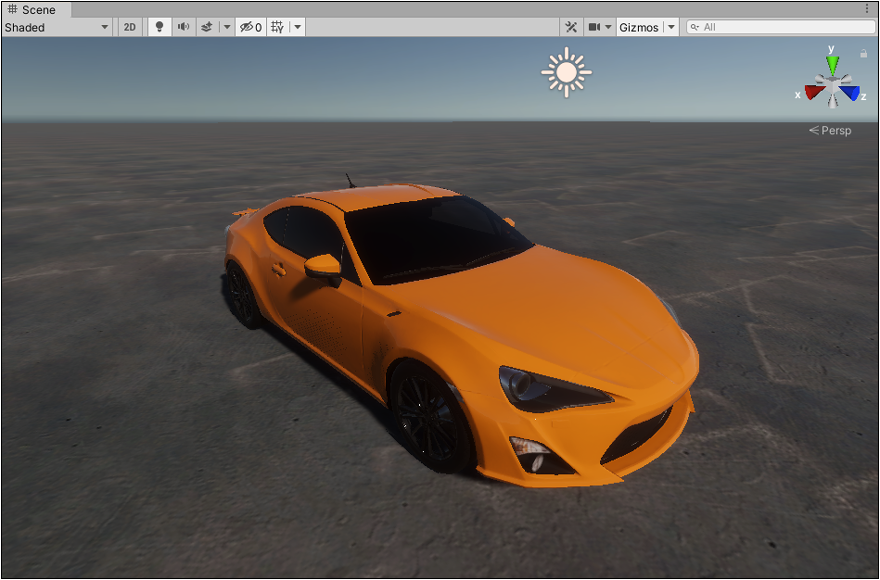Click the blue Z axis cone
Screen dimensions: 880x580
pyautogui.click(x=850, y=92)
